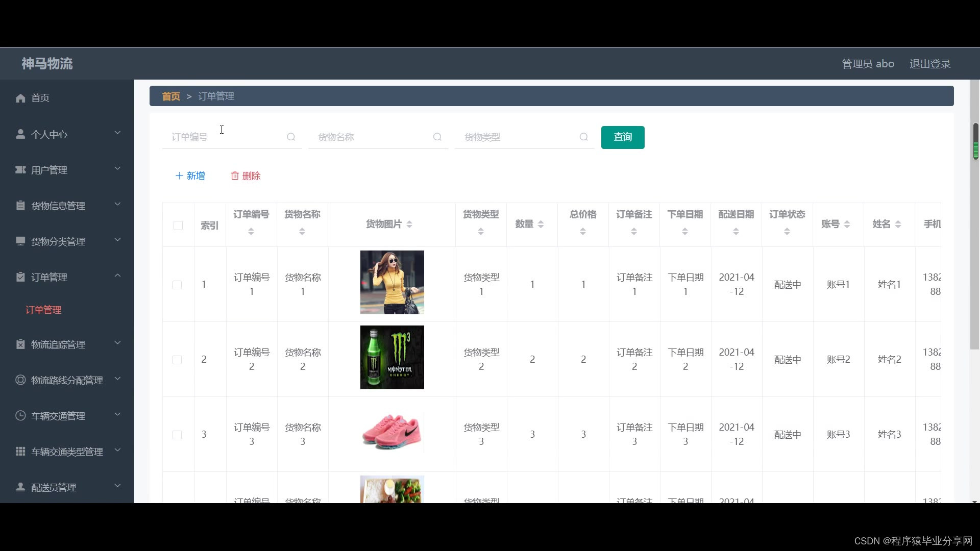The image size is (980, 551).
Task: Sort table by 数量 column arrows
Action: (541, 224)
